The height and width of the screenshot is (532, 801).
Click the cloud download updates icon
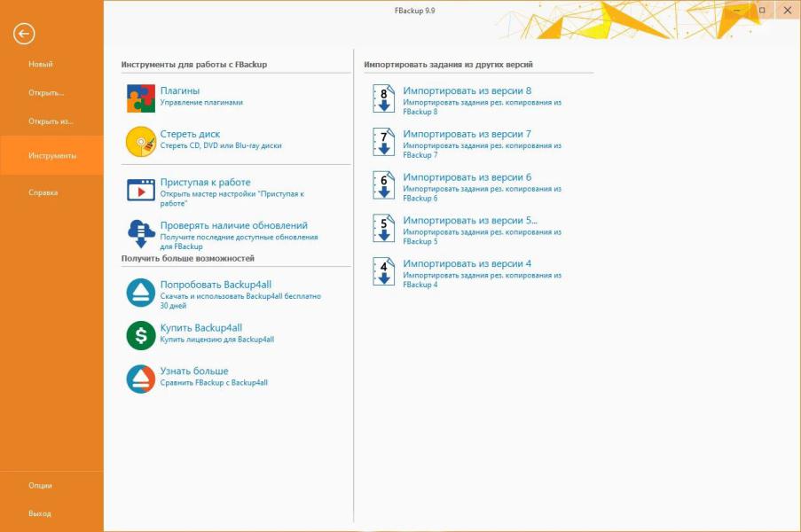(141, 233)
